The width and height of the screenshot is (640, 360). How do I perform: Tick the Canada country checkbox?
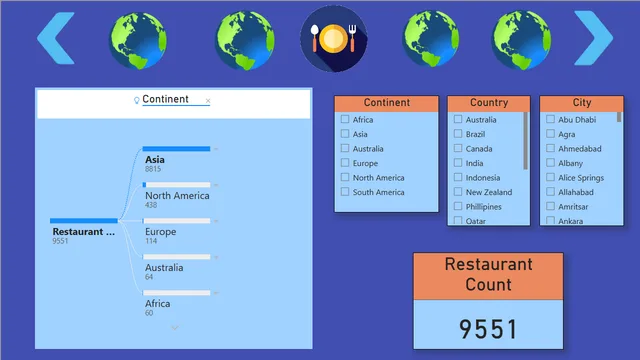pos(458,148)
